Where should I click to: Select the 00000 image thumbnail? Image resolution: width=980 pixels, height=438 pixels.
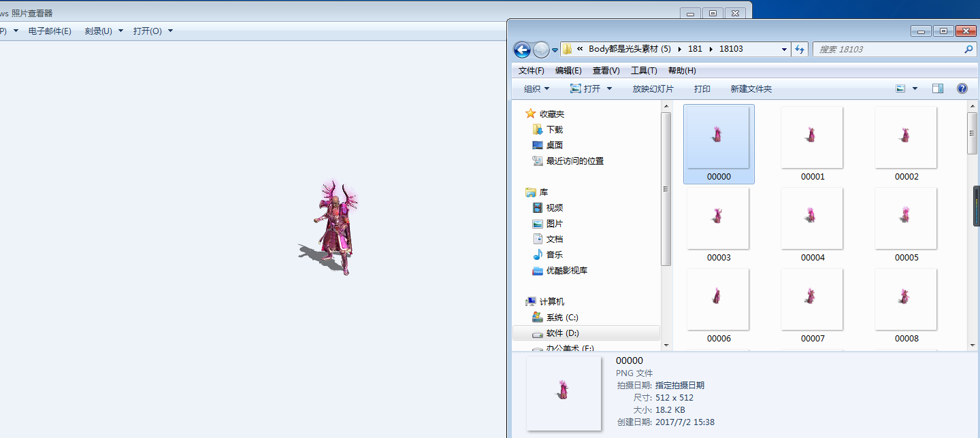tap(719, 144)
